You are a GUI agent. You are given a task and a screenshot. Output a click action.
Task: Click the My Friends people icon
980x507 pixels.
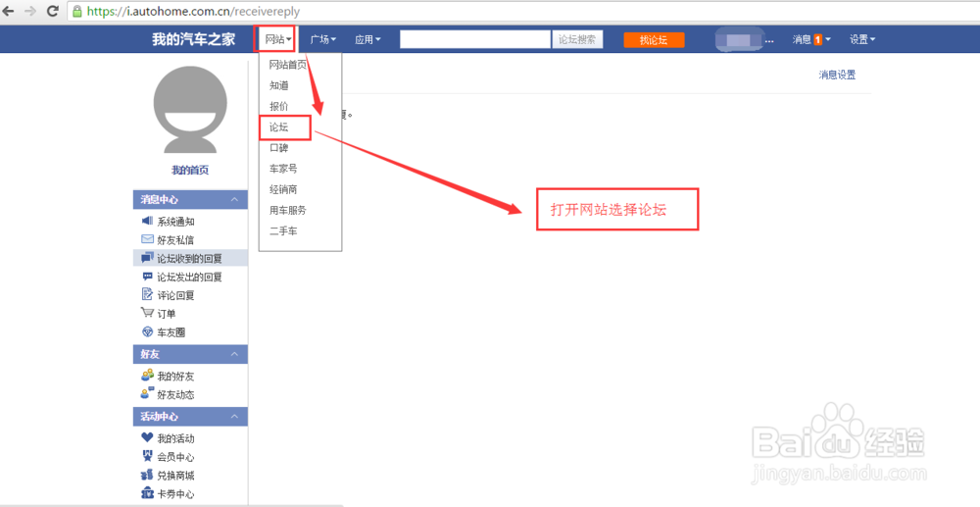(148, 376)
